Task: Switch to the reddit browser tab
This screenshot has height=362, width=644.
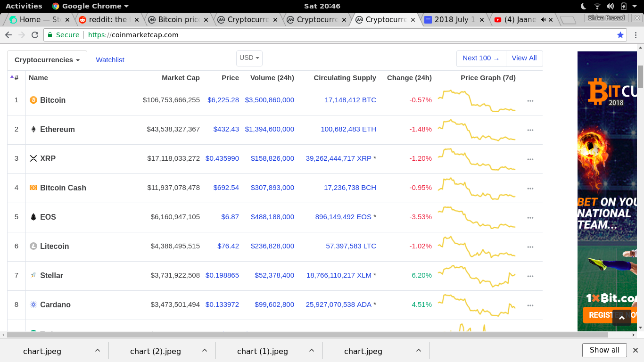Action: pyautogui.click(x=108, y=20)
